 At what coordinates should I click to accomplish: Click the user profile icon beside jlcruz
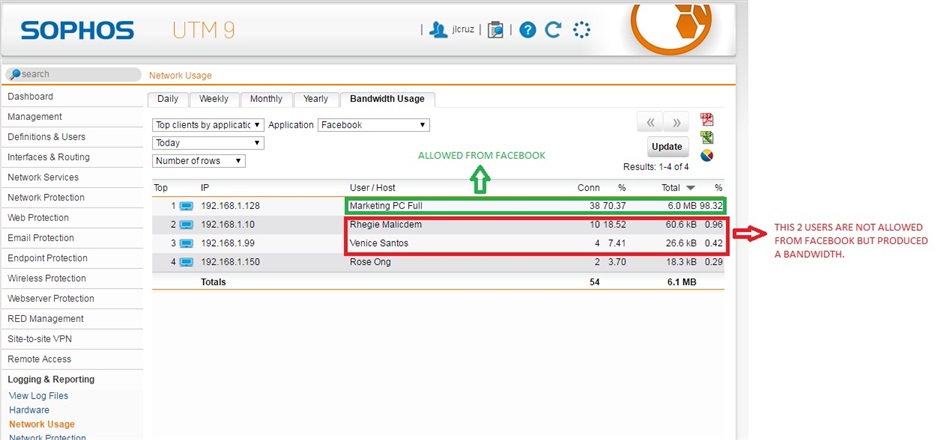pos(438,29)
